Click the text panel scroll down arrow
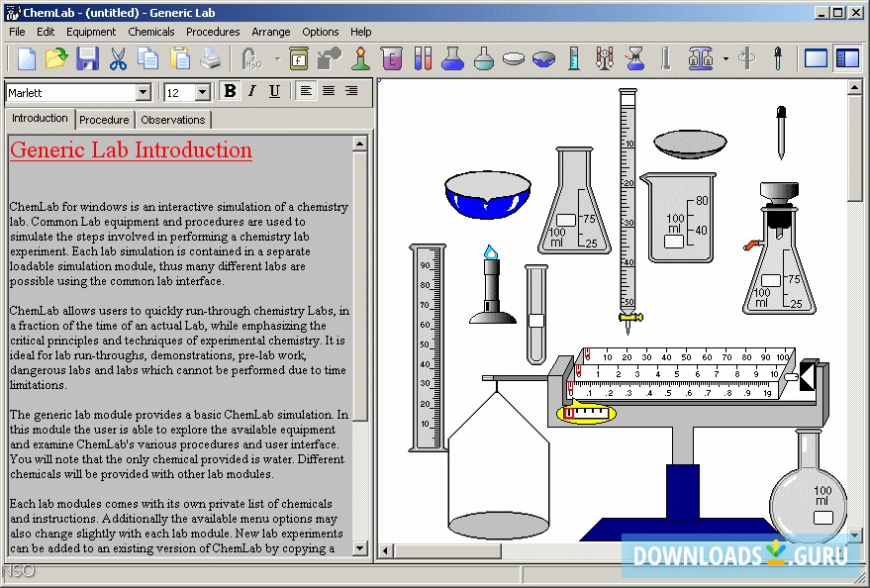870x588 pixels. (x=359, y=548)
